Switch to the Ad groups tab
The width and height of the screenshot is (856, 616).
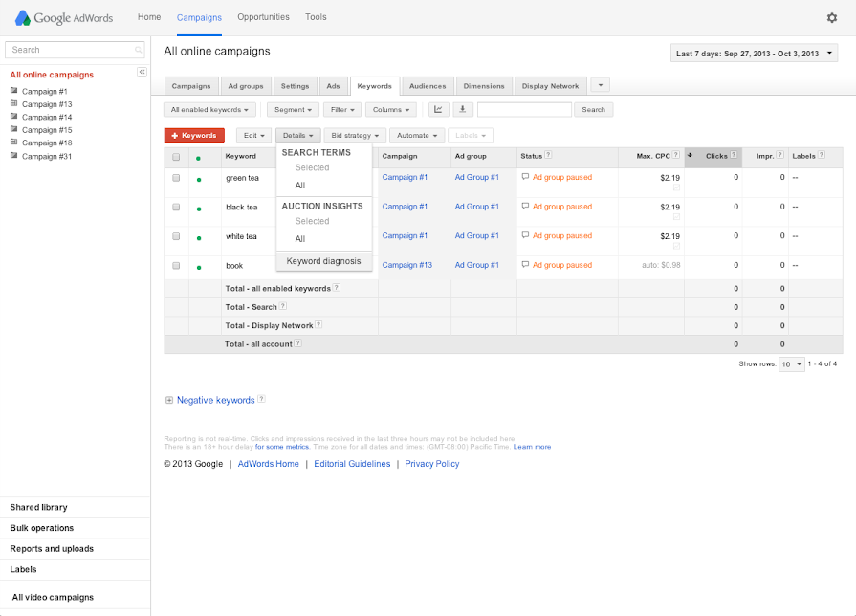click(246, 86)
